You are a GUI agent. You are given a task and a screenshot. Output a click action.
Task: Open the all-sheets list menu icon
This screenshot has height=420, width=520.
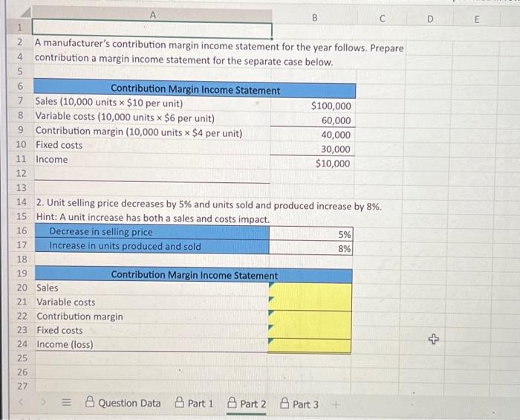(x=67, y=402)
